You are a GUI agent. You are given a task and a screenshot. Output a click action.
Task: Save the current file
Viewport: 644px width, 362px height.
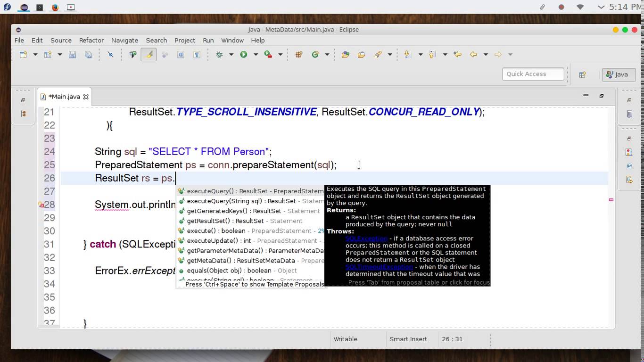(x=73, y=54)
